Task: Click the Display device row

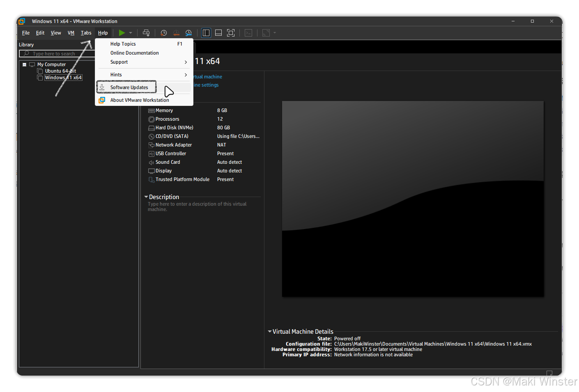Action: coord(204,171)
